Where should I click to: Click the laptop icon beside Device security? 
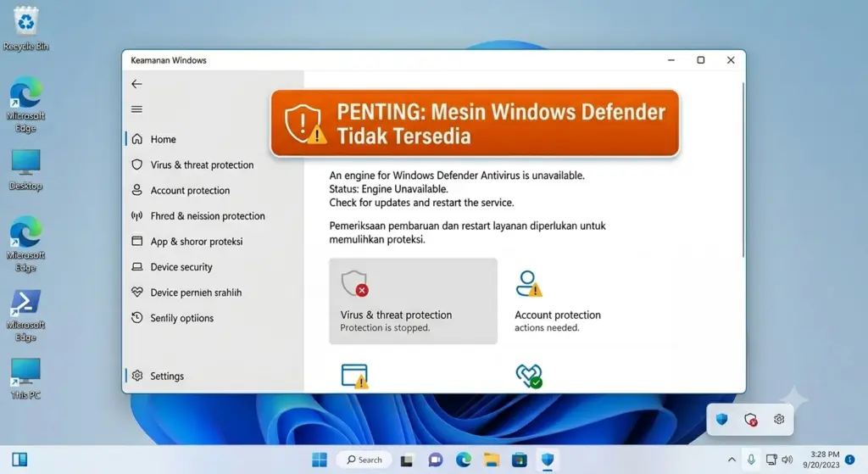[x=137, y=266]
